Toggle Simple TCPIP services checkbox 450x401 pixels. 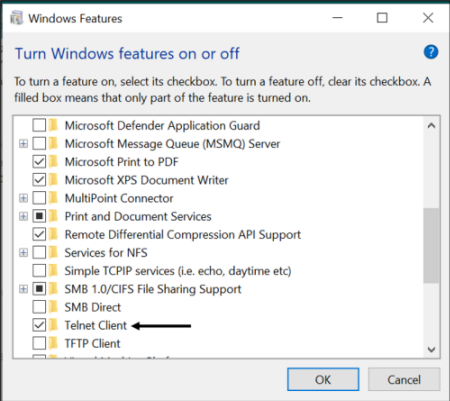pyautogui.click(x=39, y=271)
